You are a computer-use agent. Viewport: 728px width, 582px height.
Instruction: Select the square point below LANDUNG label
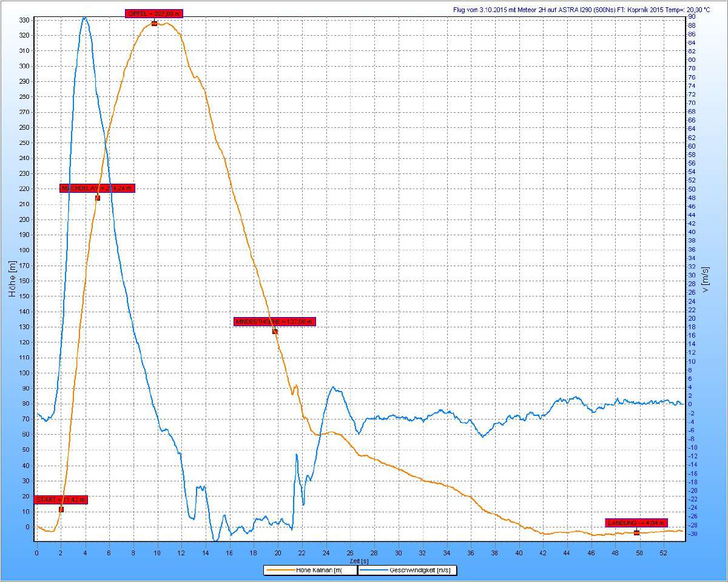point(636,532)
